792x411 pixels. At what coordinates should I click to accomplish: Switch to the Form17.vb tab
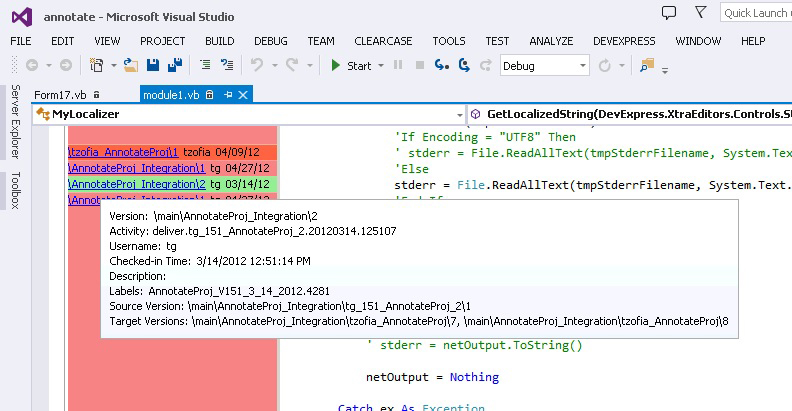59,94
